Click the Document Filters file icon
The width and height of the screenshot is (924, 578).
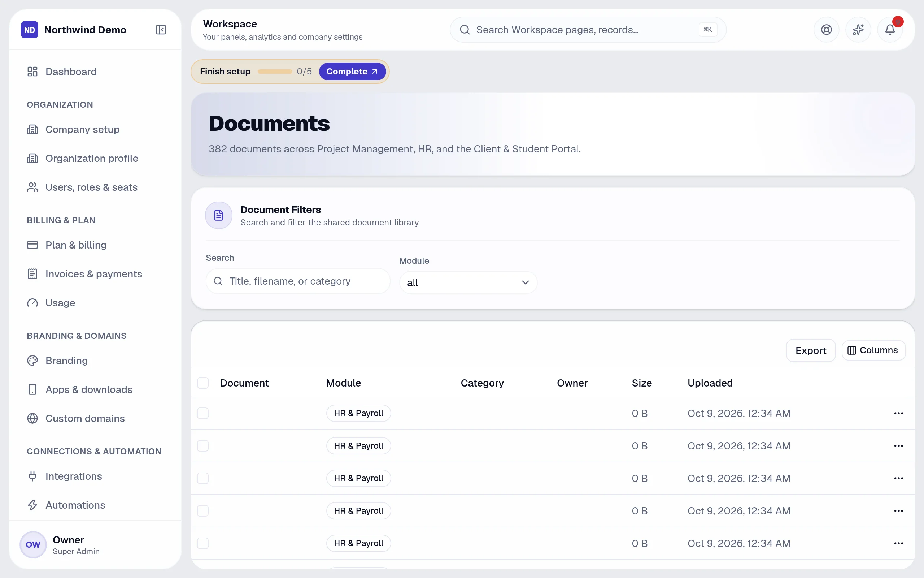(x=218, y=215)
